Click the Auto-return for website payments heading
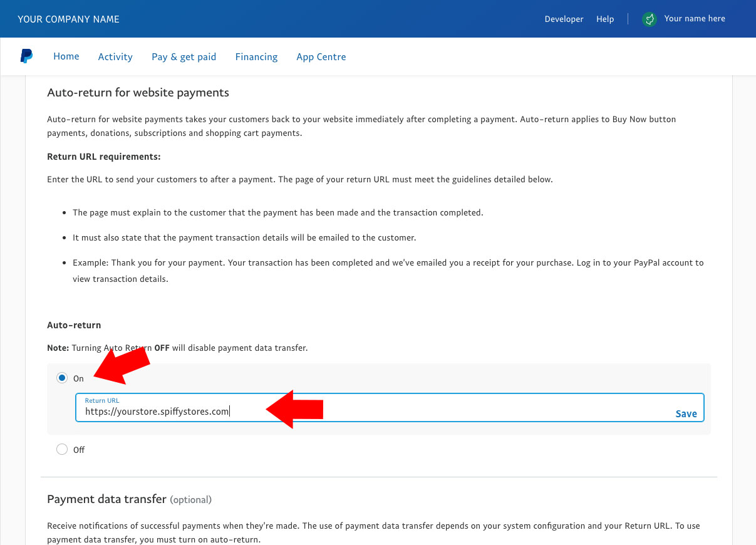 coord(138,93)
